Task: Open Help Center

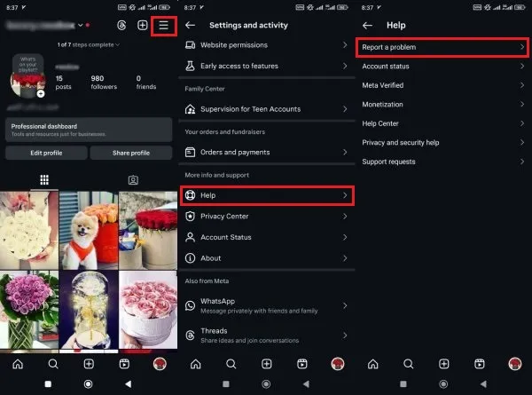Action: pos(442,123)
